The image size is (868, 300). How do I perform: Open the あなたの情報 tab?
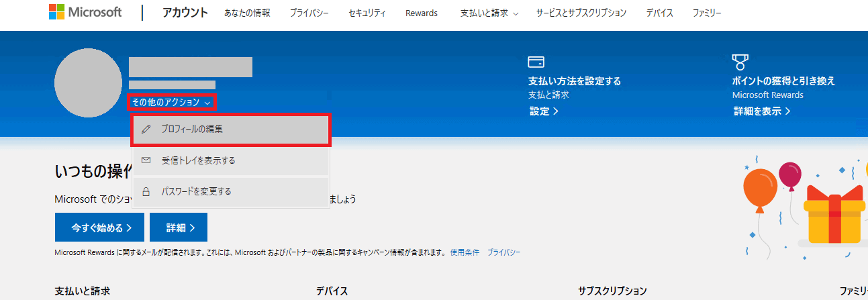[247, 13]
